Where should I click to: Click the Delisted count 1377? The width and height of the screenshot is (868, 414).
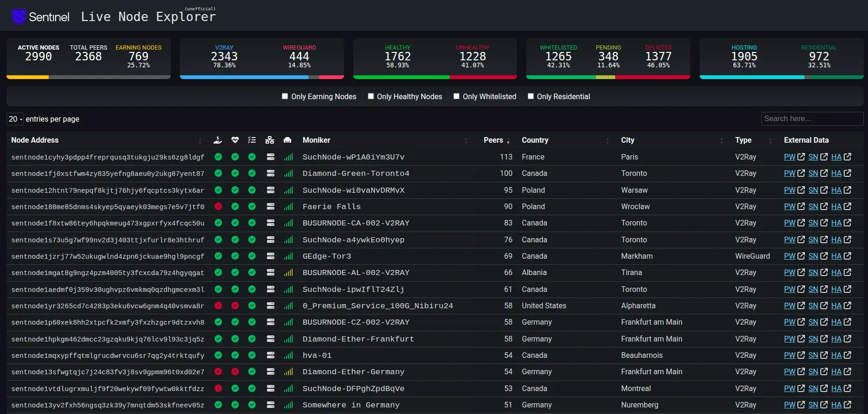click(658, 57)
